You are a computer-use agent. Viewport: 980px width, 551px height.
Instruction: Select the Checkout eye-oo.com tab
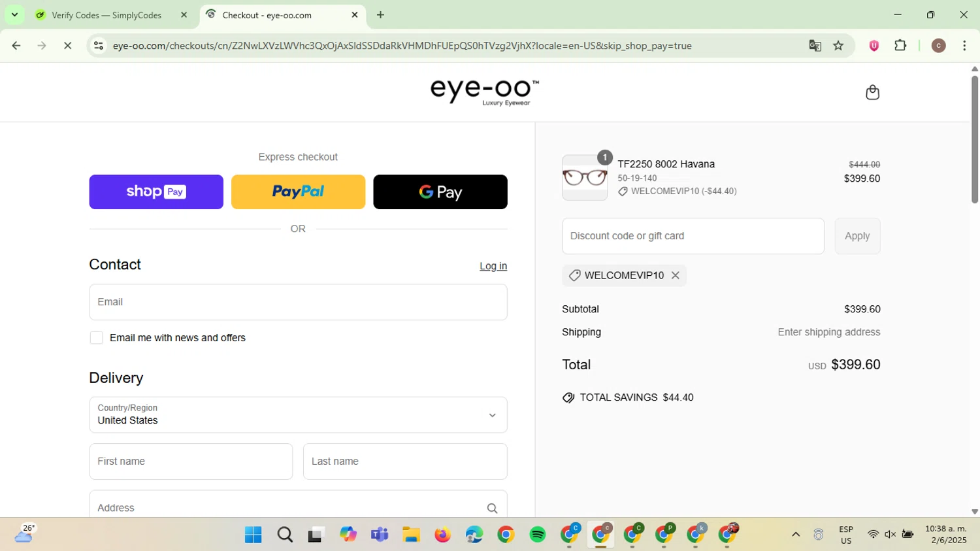pyautogui.click(x=281, y=15)
